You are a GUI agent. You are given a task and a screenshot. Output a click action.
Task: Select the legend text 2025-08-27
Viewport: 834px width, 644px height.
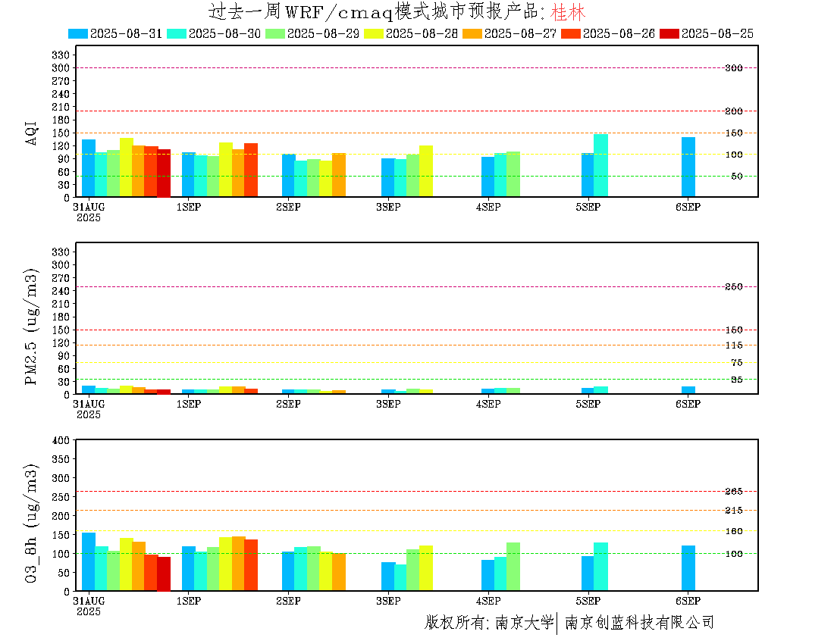(520, 33)
